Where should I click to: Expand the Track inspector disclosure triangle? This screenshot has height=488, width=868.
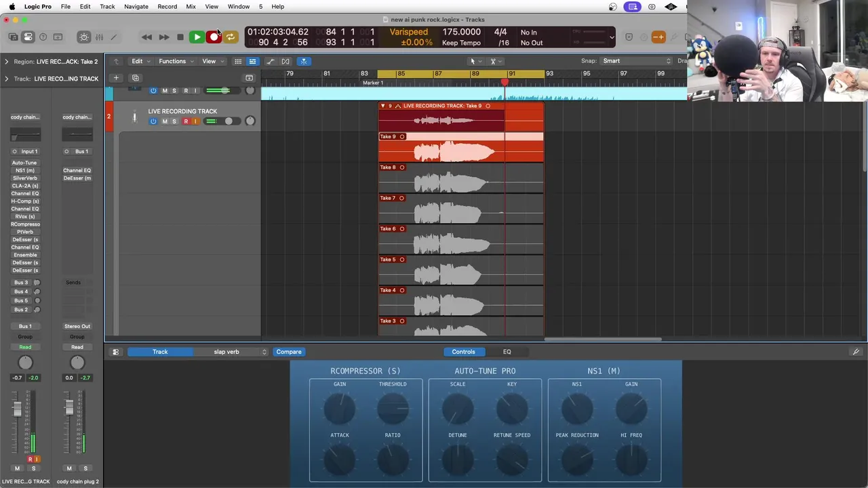[x=7, y=79]
